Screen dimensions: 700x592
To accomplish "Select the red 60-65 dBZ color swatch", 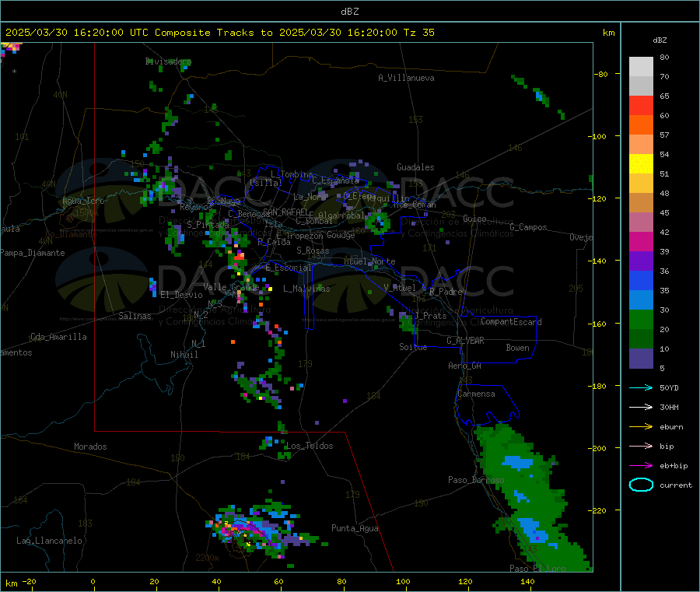I will [x=641, y=105].
